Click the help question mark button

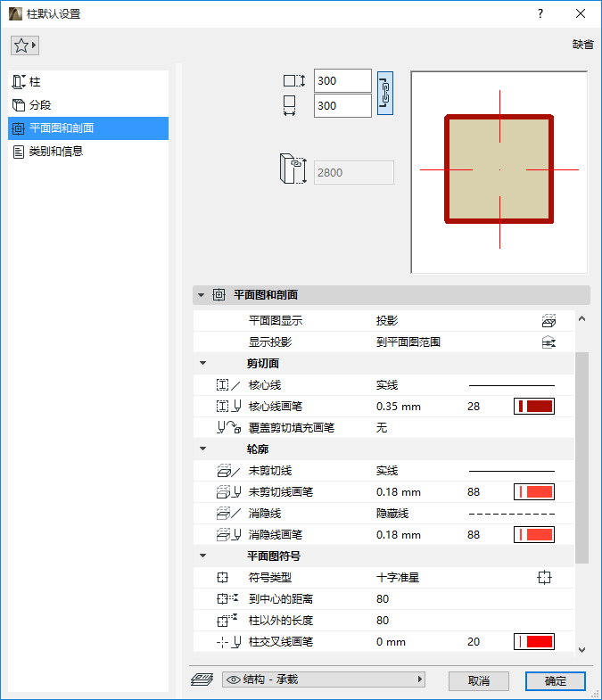(x=540, y=14)
